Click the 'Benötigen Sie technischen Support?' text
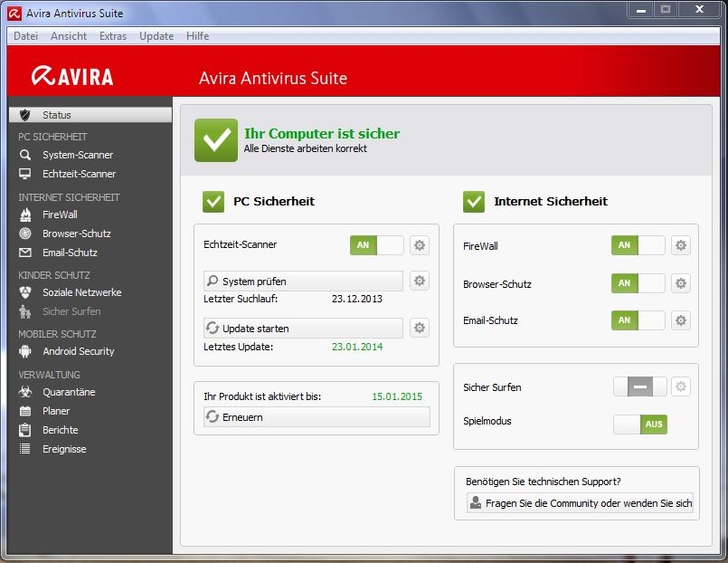The image size is (728, 563). pos(543,481)
